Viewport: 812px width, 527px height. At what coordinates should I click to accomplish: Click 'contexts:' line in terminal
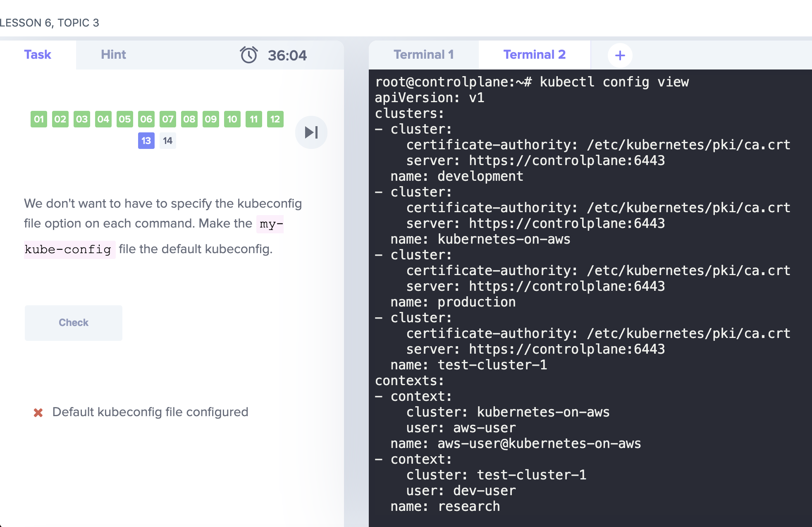409,381
